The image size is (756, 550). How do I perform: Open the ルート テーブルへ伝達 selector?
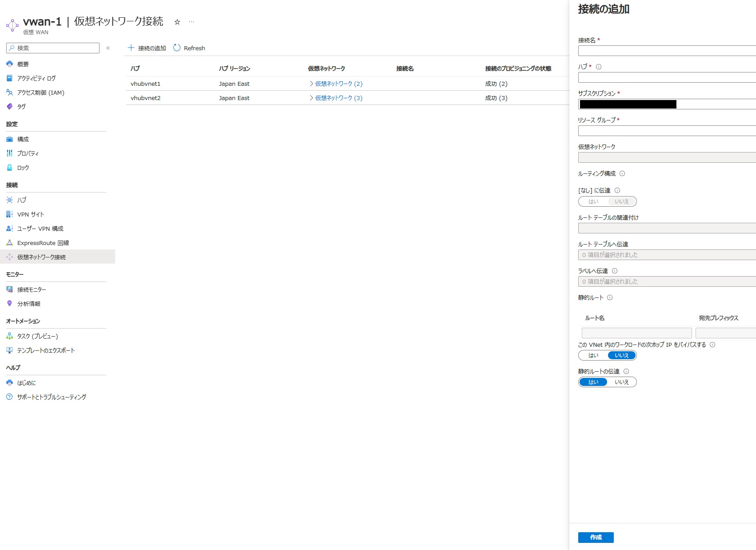644,255
